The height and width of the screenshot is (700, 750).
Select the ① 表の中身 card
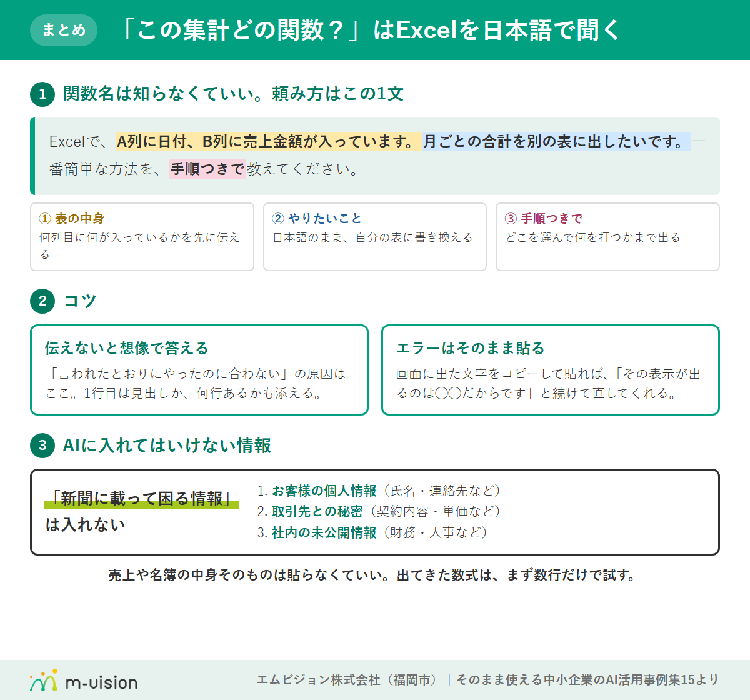(142, 237)
